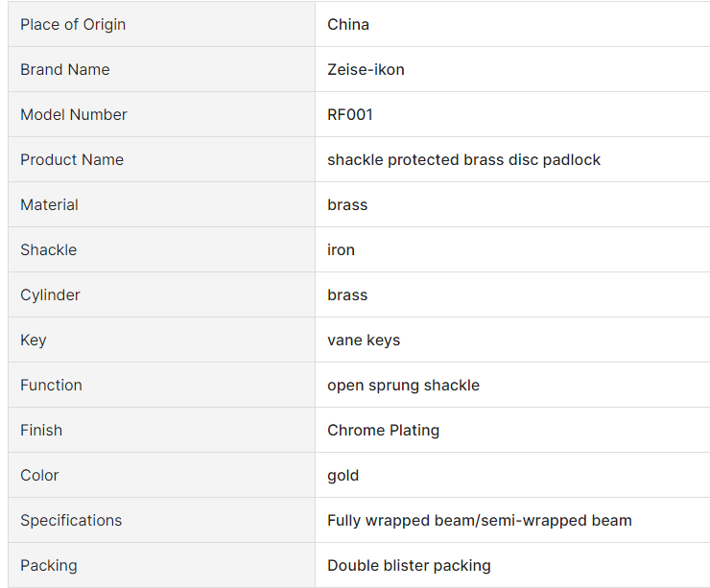Select the iron shackle value

click(341, 249)
